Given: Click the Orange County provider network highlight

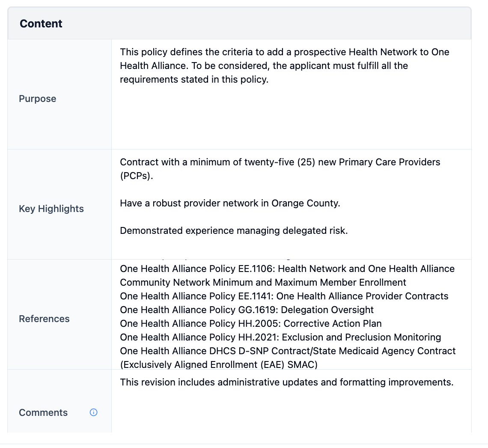Looking at the screenshot, I should pos(230,203).
